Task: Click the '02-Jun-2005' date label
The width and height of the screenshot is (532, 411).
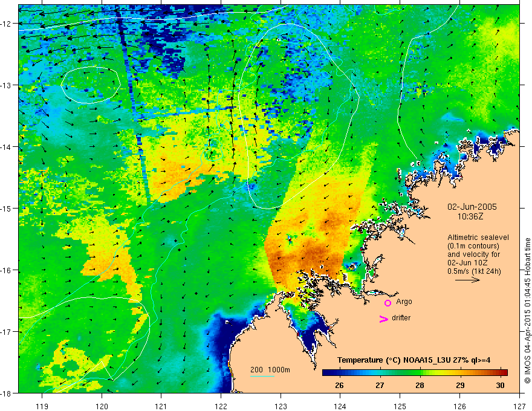Action: point(472,207)
